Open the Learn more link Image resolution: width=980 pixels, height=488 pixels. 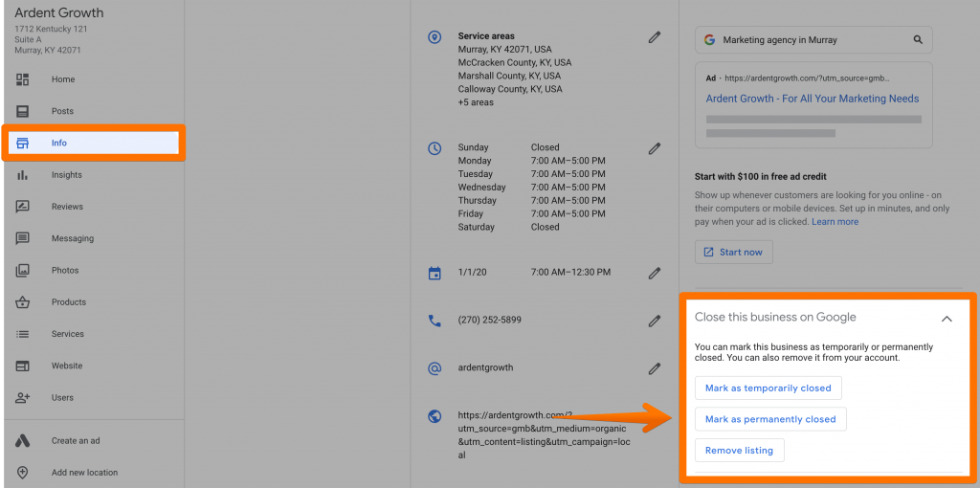click(835, 222)
